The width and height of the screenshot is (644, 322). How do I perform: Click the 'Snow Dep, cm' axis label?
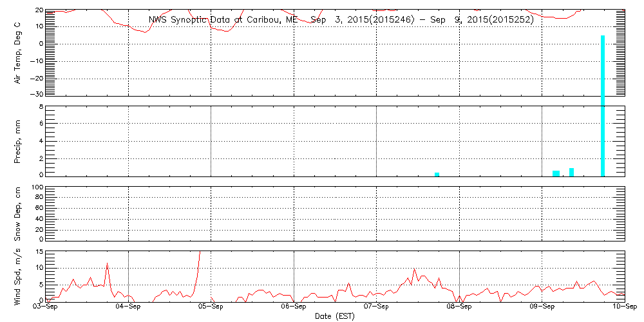pos(17,214)
